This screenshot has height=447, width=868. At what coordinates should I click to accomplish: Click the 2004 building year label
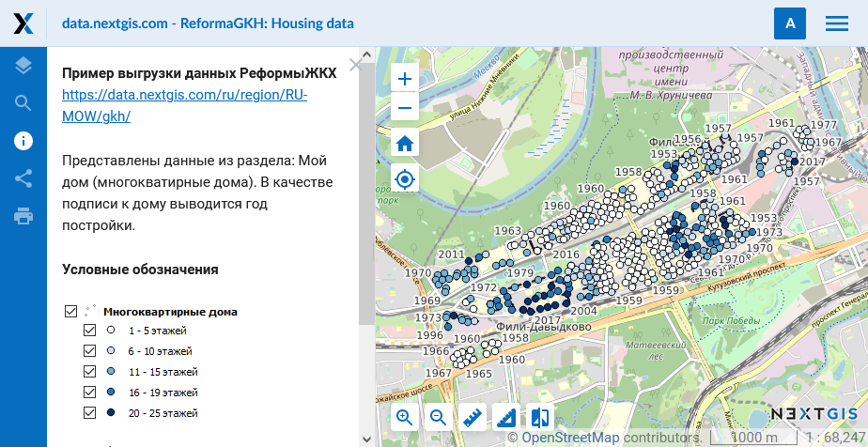584,311
